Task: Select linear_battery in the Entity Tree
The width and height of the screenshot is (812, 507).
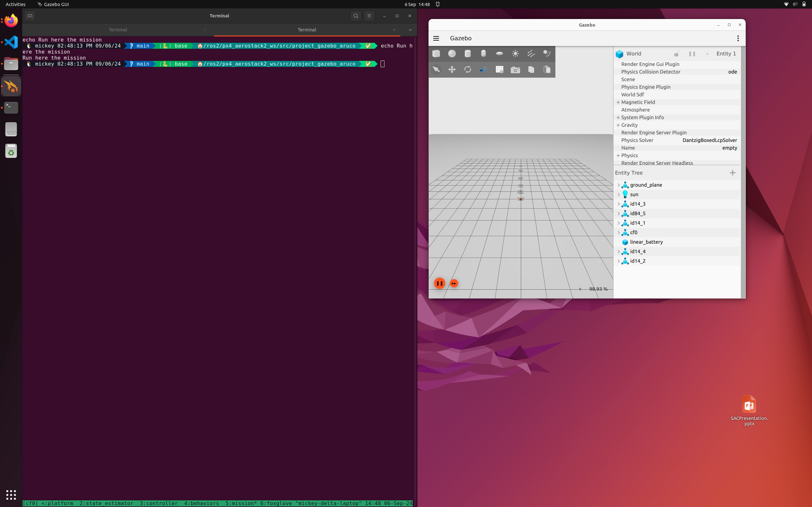Action: [646, 242]
